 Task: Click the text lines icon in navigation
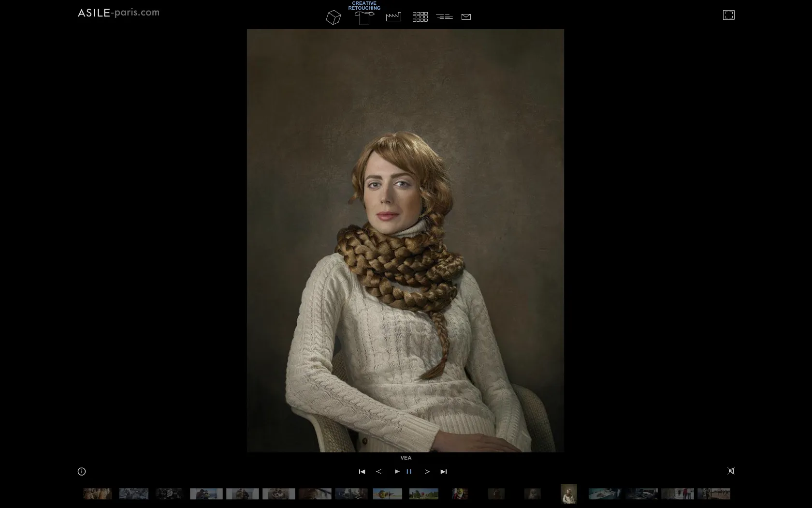click(444, 17)
